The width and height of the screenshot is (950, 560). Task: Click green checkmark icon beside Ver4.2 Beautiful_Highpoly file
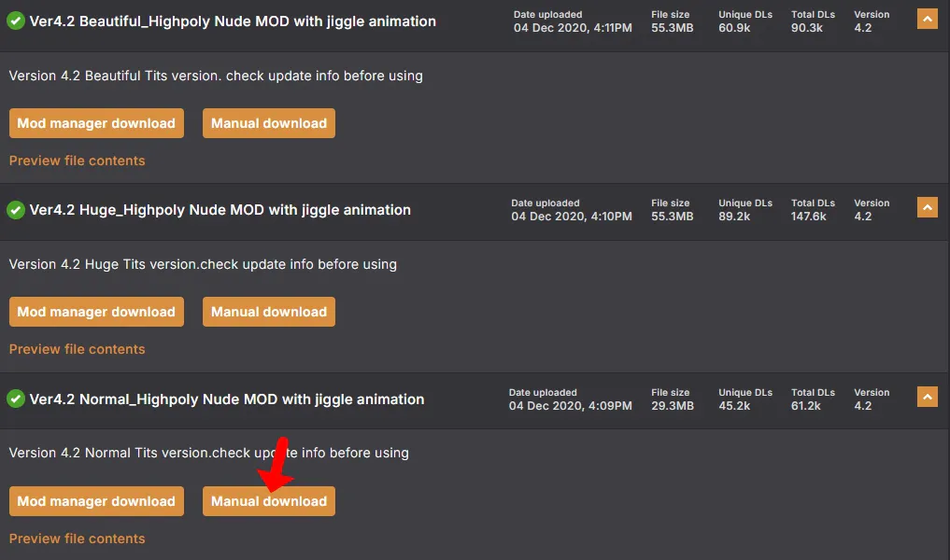coord(16,21)
